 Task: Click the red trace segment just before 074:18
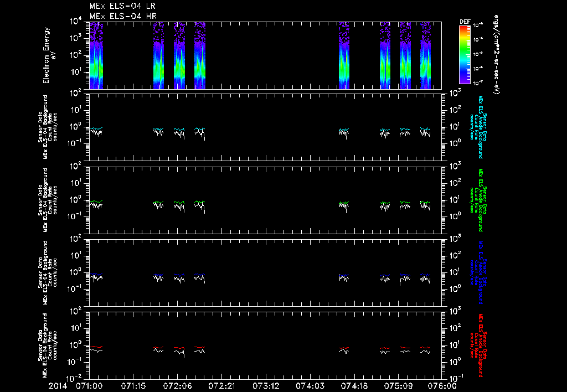pyautogui.click(x=344, y=349)
